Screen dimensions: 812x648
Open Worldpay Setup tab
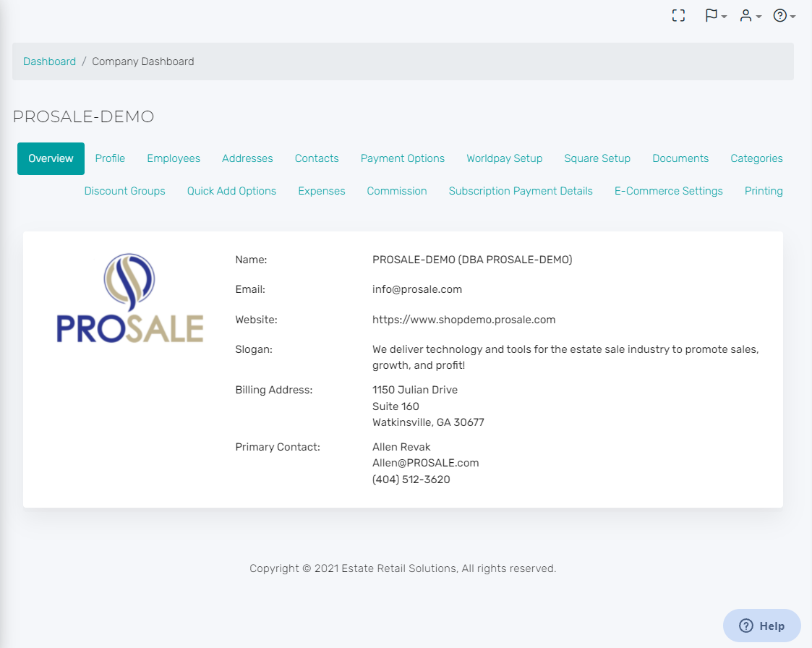pos(505,158)
